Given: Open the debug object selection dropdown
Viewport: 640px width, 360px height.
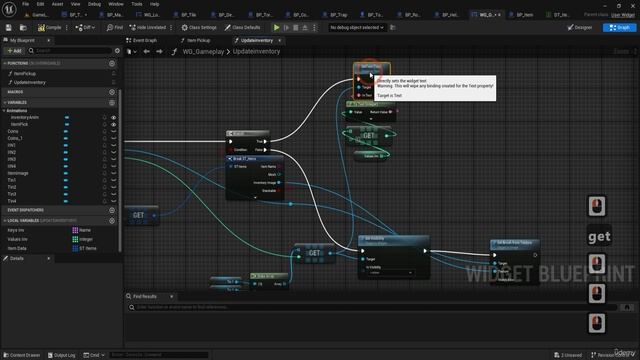Looking at the screenshot, I should coord(357,27).
